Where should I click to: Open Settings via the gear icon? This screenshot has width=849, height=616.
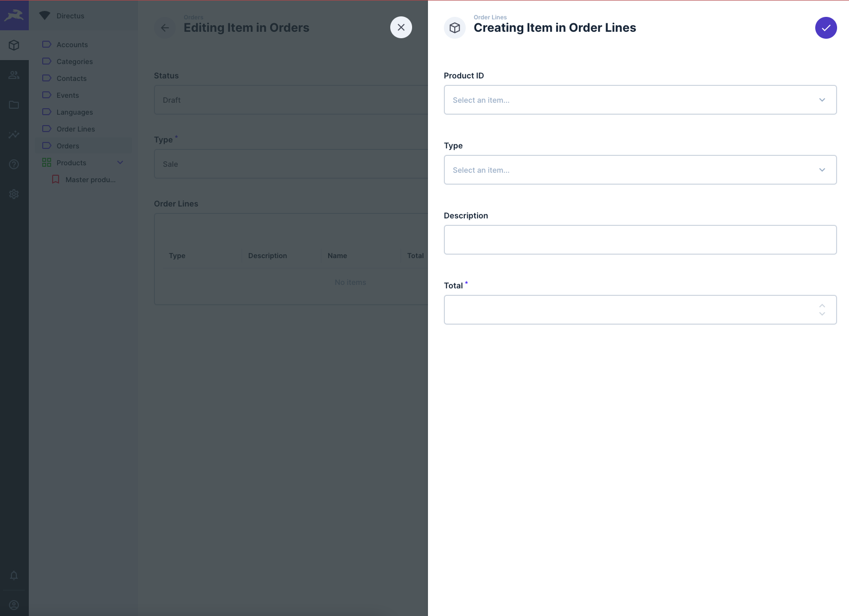(14, 194)
